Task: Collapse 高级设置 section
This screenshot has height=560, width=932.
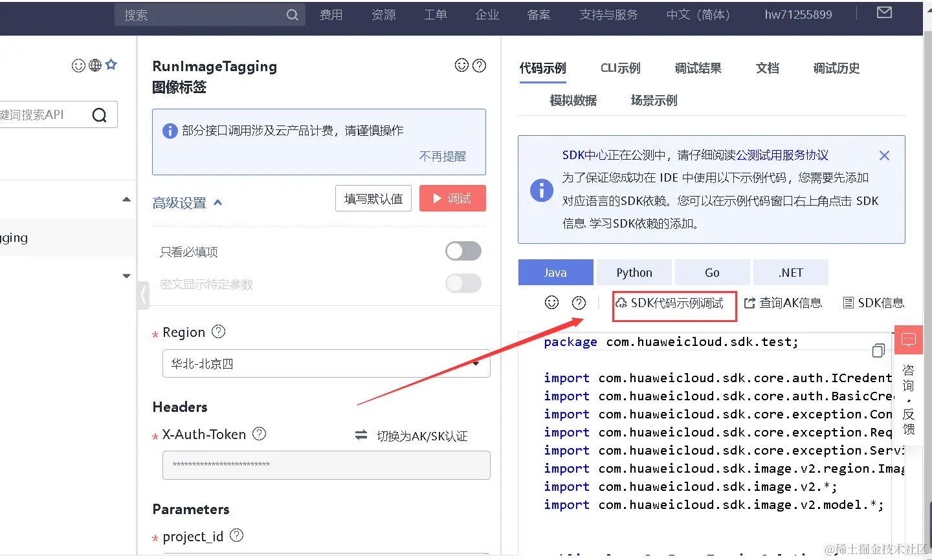Action: click(187, 203)
